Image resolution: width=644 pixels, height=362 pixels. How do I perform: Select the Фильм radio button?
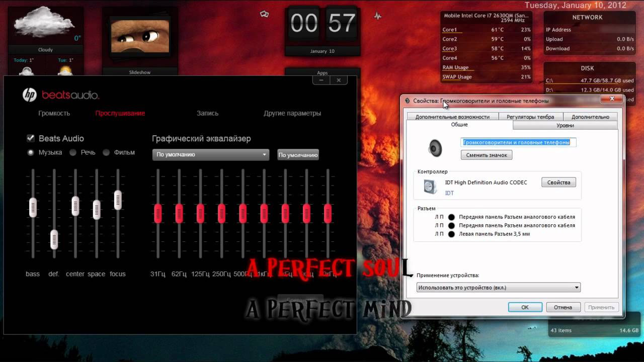[106, 152]
